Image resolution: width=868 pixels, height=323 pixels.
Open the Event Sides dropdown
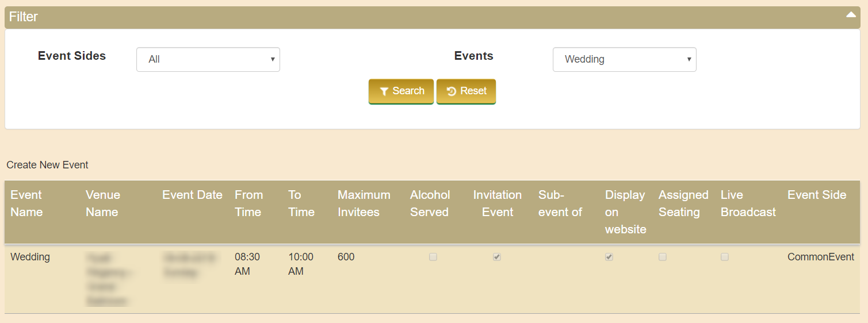tap(208, 59)
